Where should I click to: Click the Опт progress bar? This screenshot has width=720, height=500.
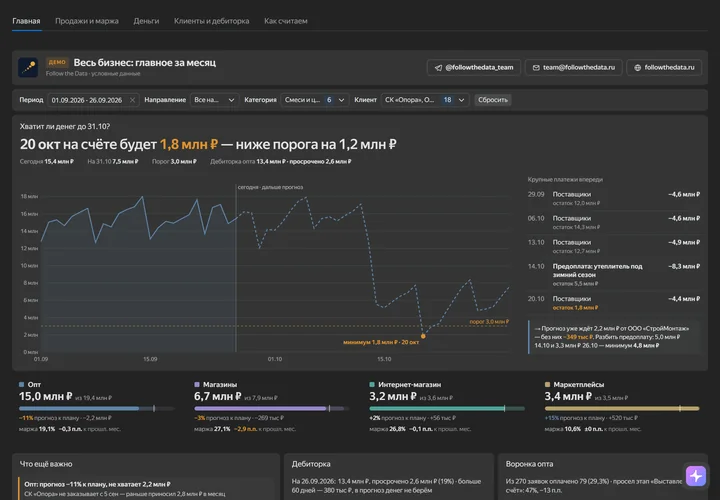[x=96, y=408]
